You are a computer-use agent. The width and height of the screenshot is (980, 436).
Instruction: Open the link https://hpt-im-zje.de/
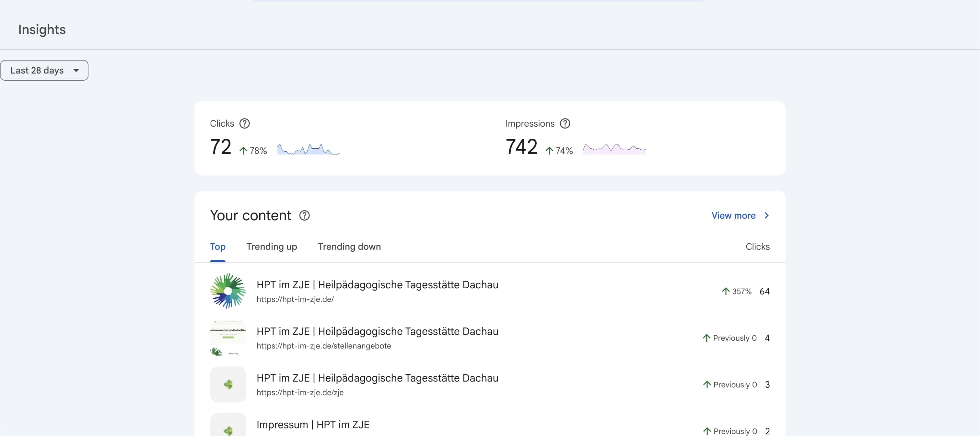coord(295,299)
